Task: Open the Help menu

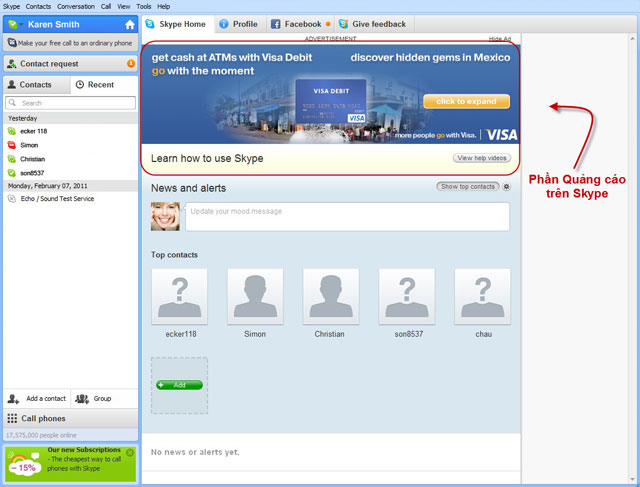Action: [x=164, y=7]
